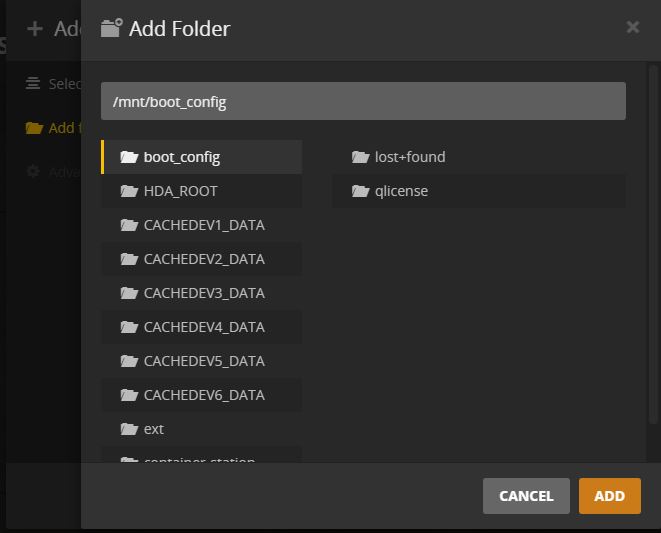Click the qlicense folder icon
661x533 pixels.
coord(360,191)
